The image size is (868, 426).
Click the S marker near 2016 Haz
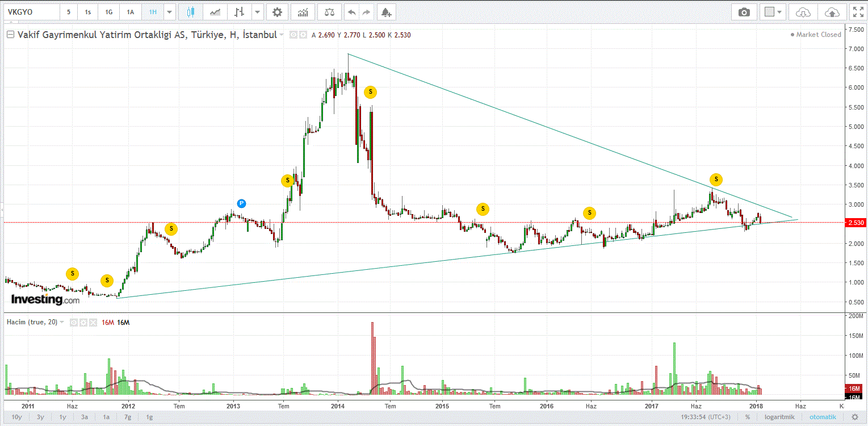(589, 213)
